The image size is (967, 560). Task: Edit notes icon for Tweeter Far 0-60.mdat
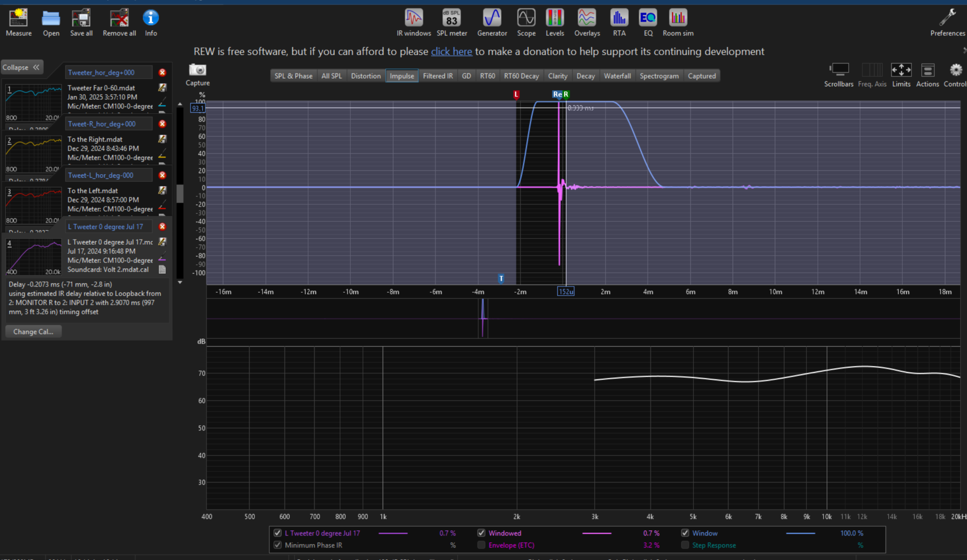pos(162,87)
